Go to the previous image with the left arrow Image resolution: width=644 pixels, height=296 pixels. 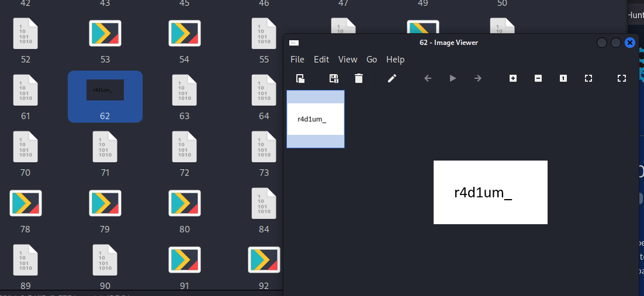click(x=428, y=78)
